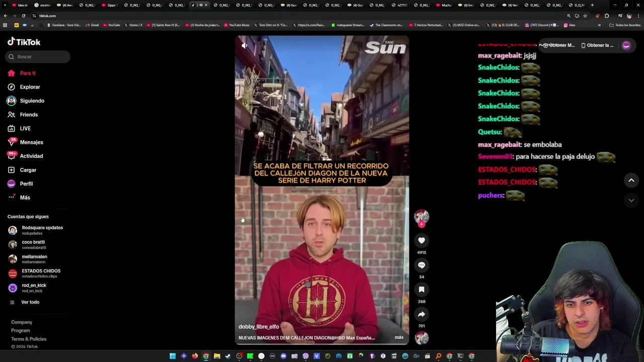Viewport: 644px width, 362px height.
Task: Open coco bratti followed account
Action: tap(28, 244)
